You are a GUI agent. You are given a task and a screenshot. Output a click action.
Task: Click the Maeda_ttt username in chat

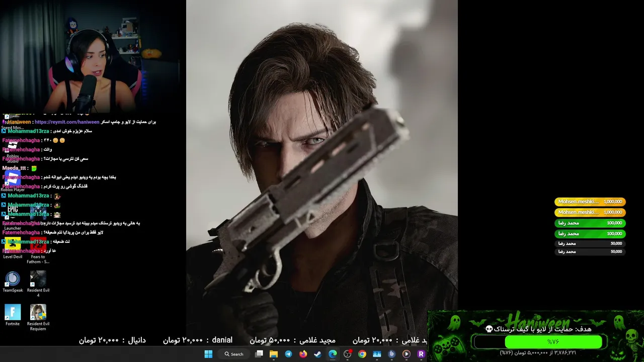(x=14, y=168)
